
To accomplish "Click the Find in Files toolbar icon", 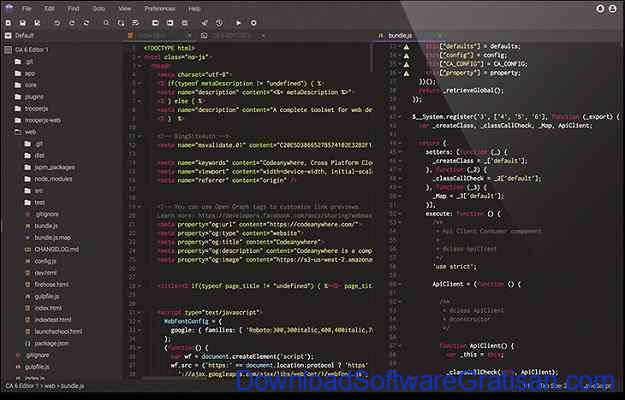I will (x=121, y=23).
